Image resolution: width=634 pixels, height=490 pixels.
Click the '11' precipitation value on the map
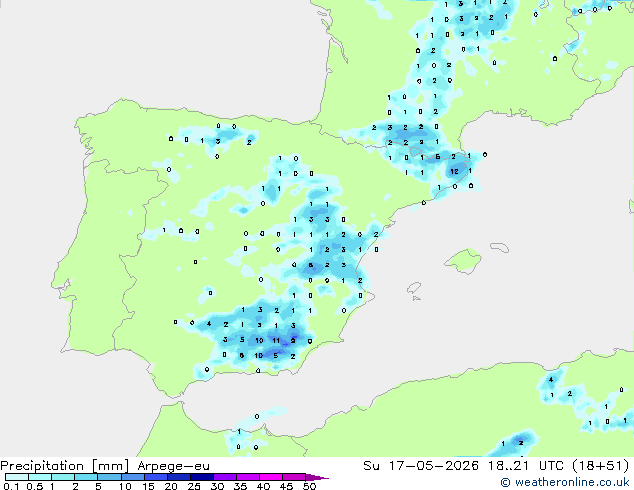pos(276,340)
